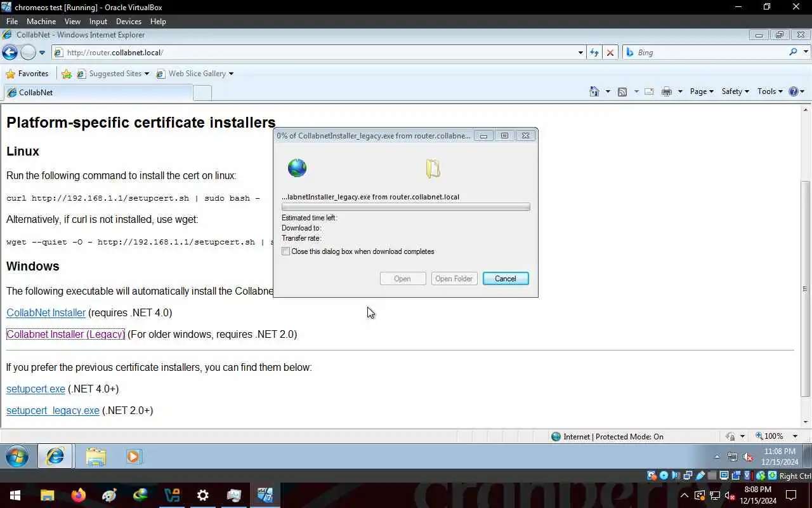Cancel the file download
The height and width of the screenshot is (508, 812).
[x=506, y=279]
